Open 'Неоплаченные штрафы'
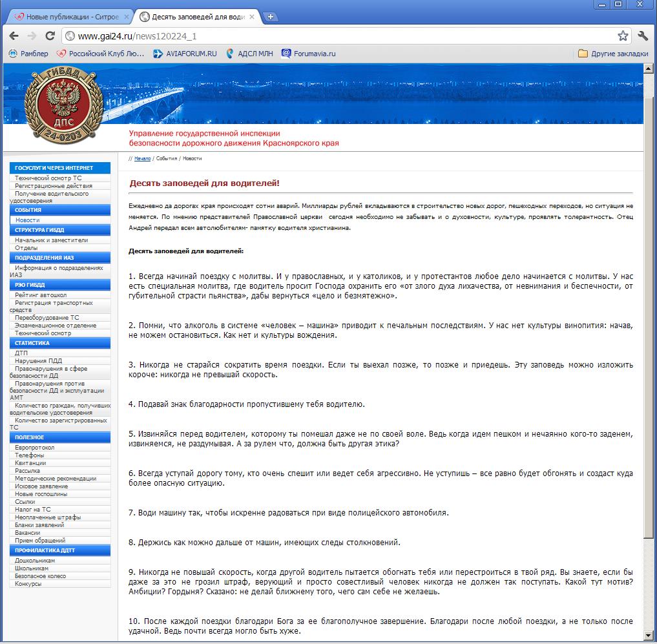The image size is (657, 644). pyautogui.click(x=48, y=517)
